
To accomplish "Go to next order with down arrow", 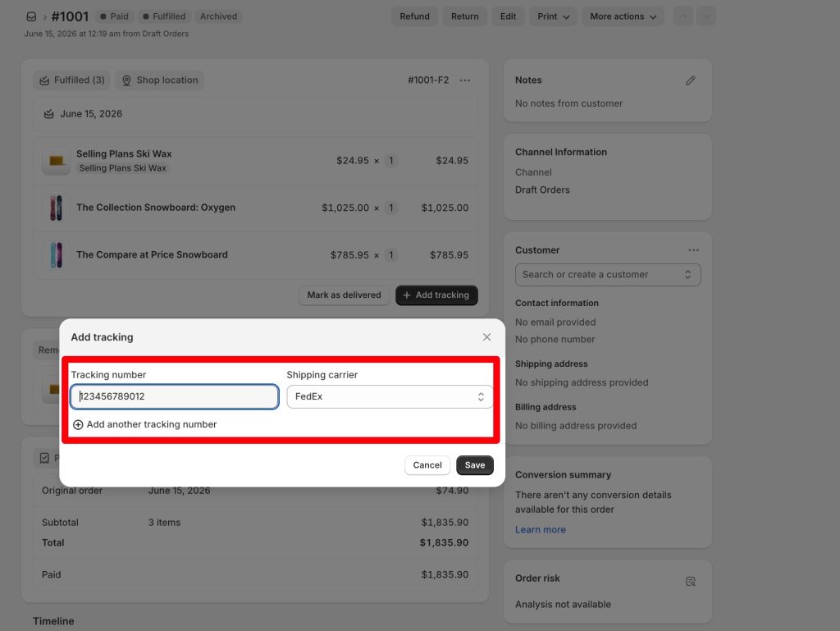I will [706, 16].
